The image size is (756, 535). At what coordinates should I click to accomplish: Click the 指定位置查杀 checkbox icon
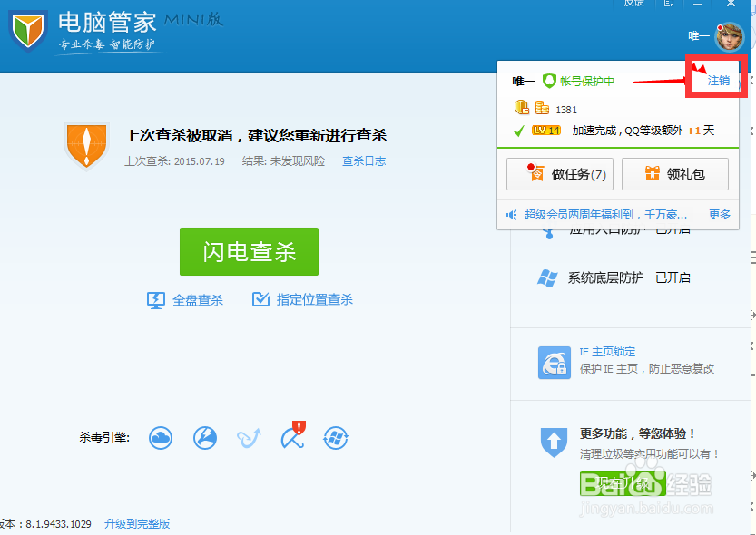coord(260,299)
